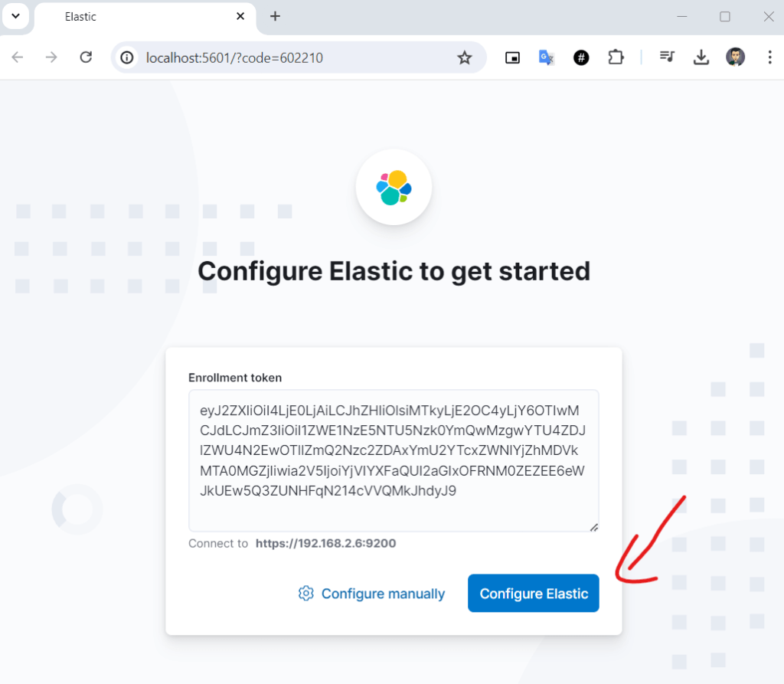Click the forward navigation arrow
This screenshot has height=684, width=784.
point(51,57)
